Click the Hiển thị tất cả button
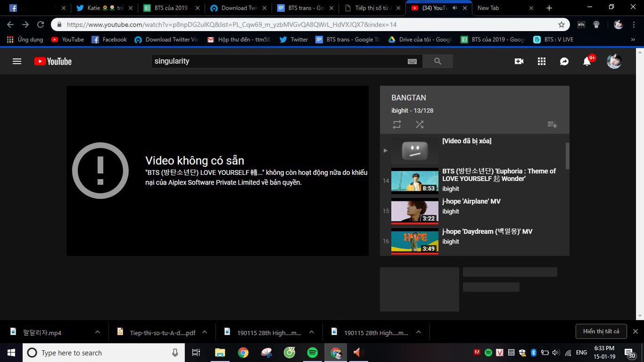The image size is (644, 362). tap(601, 331)
